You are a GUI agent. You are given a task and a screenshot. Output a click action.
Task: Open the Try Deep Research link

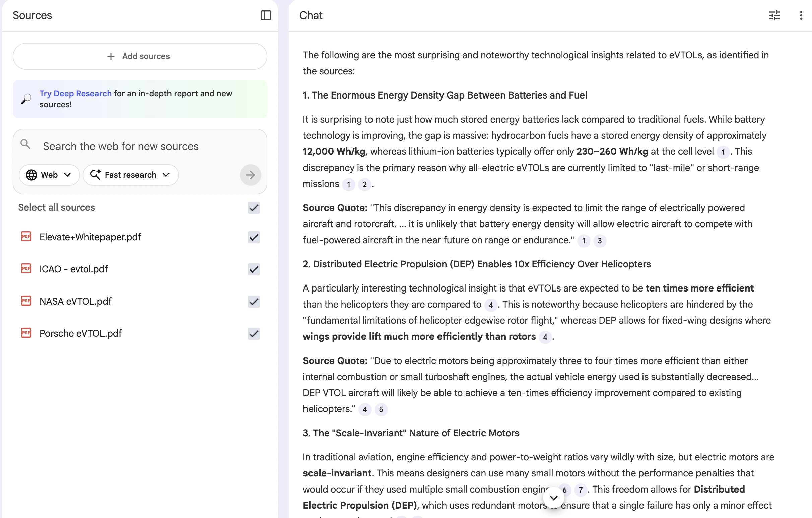(75, 94)
